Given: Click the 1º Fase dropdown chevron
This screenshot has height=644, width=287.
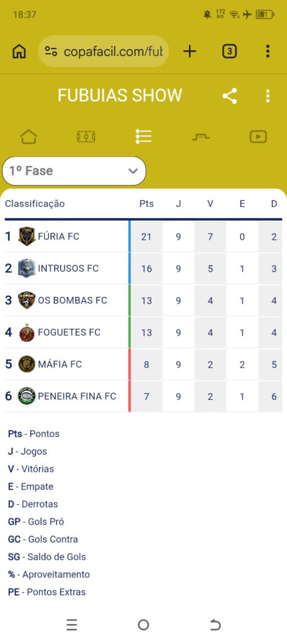Looking at the screenshot, I should point(133,171).
